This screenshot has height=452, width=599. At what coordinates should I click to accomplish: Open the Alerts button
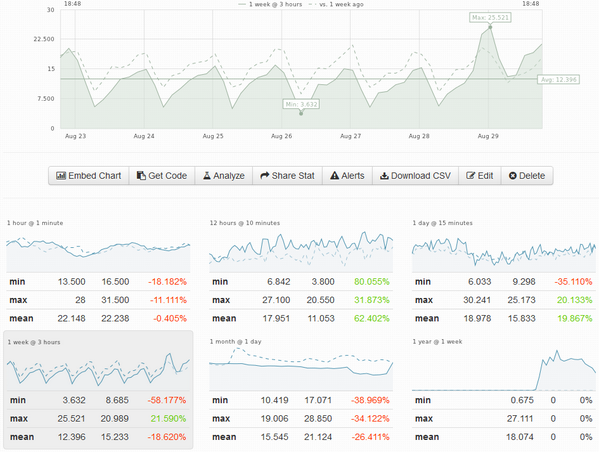[348, 176]
